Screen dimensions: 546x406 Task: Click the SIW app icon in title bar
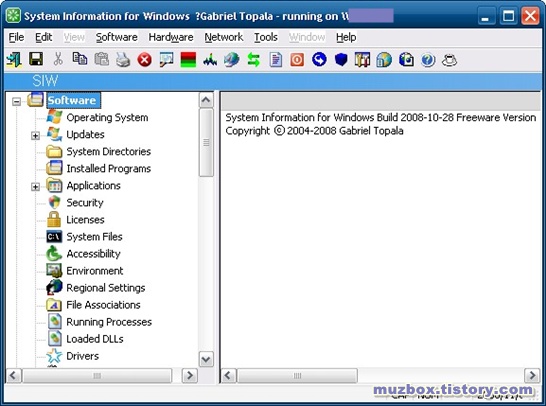(14, 16)
